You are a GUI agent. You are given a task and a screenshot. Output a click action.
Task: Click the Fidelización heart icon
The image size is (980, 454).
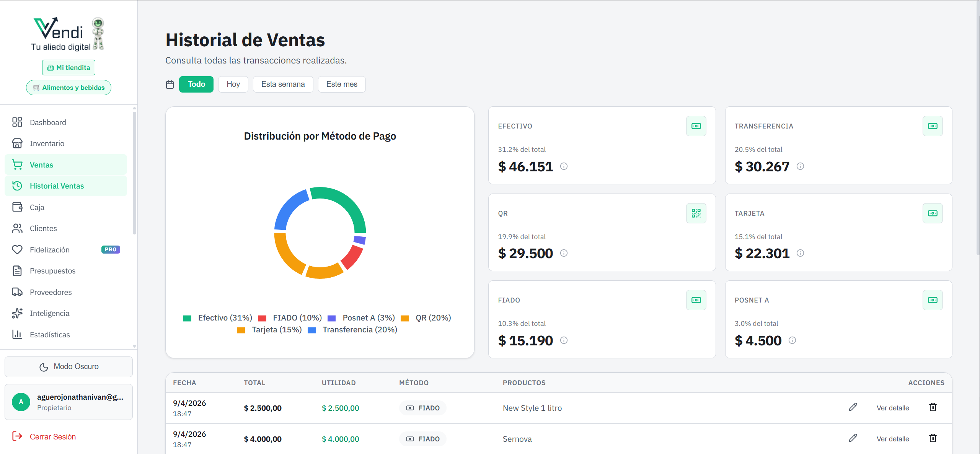pyautogui.click(x=17, y=249)
